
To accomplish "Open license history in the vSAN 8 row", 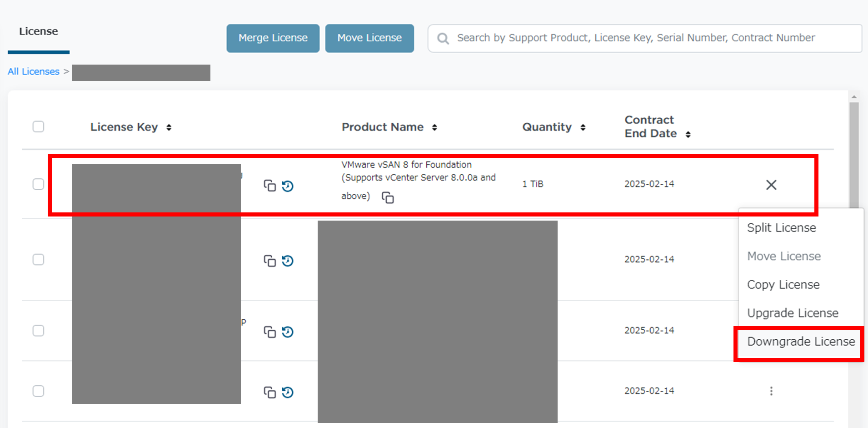I will (288, 186).
